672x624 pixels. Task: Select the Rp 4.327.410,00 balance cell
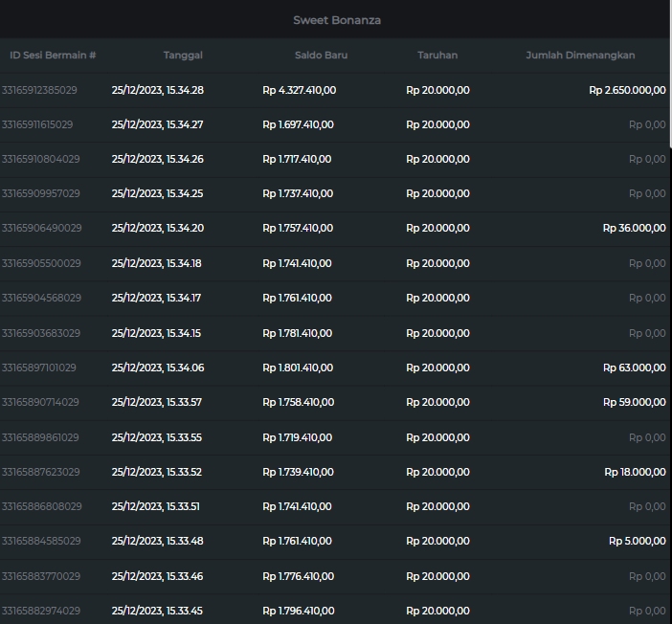click(299, 91)
